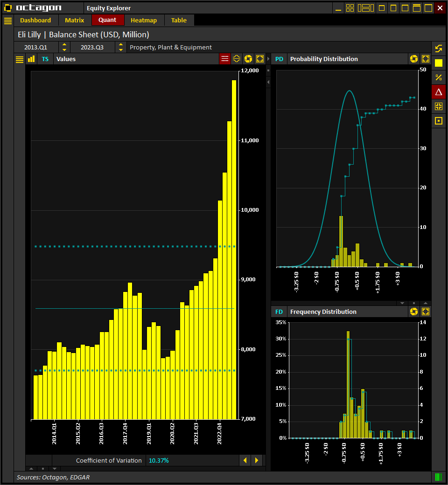Click the yellow square values icon in sidebar

(439, 63)
